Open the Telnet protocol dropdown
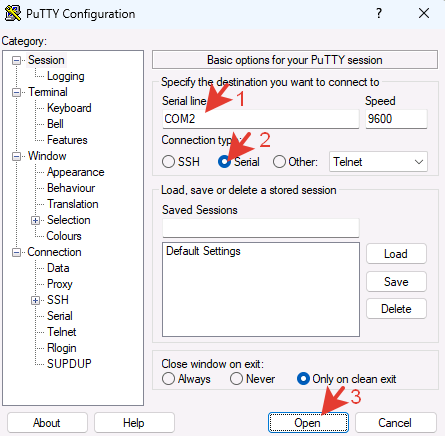Image resolution: width=445 pixels, height=436 pixels. tap(378, 162)
